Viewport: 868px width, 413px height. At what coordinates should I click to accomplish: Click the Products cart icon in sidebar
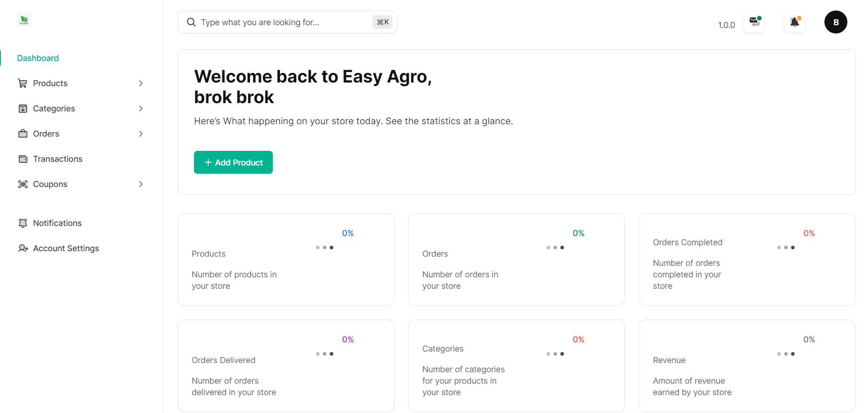coord(22,83)
